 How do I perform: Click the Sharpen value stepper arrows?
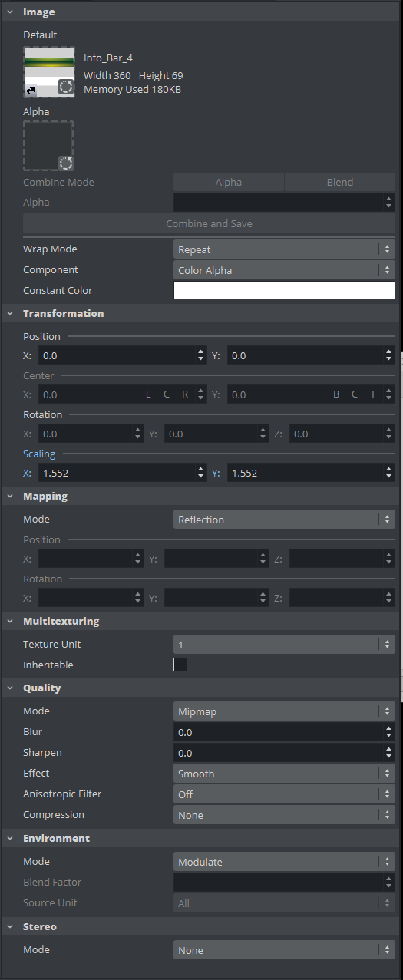click(388, 753)
